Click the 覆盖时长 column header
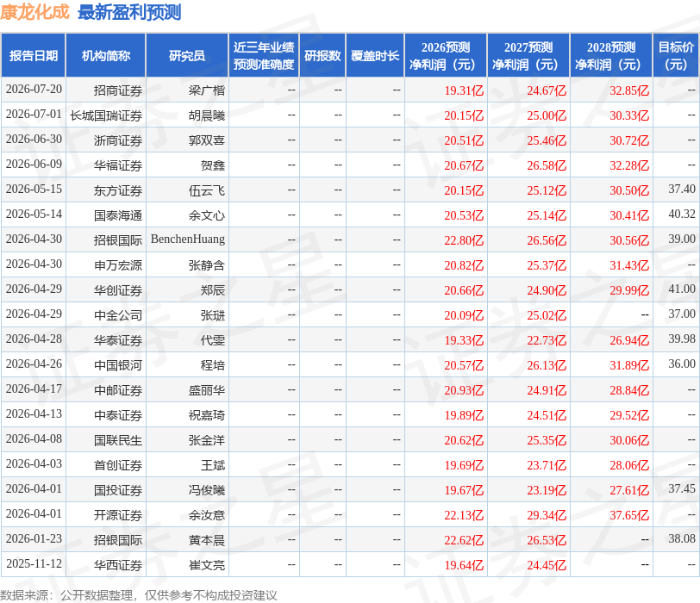 point(375,55)
